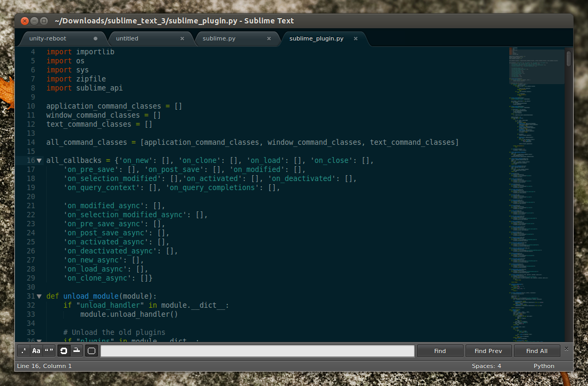Close the sublime.py tab
Screen dimensions: 588x386
(269, 38)
